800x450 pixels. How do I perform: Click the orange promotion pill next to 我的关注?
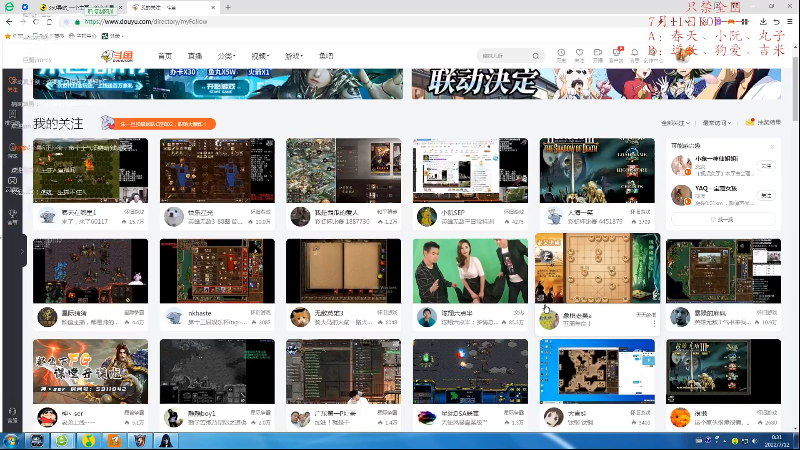coord(165,124)
